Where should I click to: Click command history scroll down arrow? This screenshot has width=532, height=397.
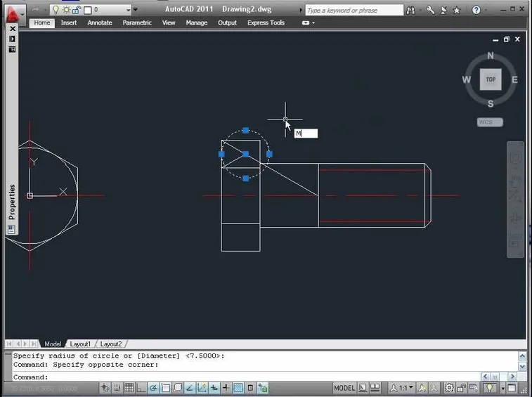(522, 367)
